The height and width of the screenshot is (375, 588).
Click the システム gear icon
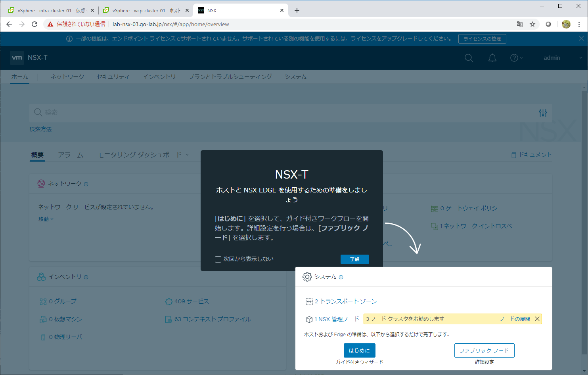[x=307, y=277]
